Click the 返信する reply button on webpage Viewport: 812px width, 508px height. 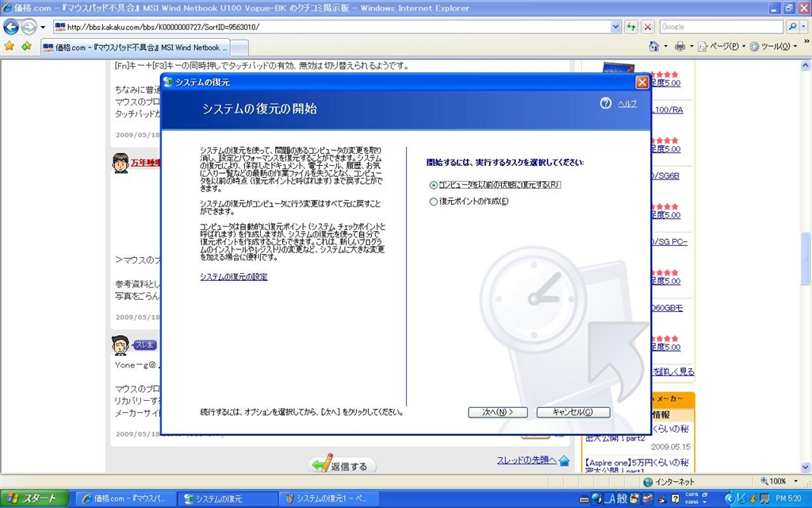(x=342, y=465)
